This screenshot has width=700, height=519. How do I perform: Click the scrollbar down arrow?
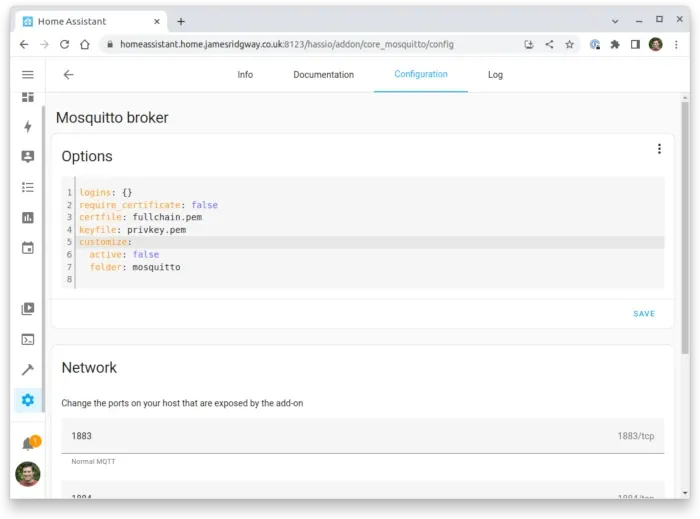pyautogui.click(x=685, y=493)
